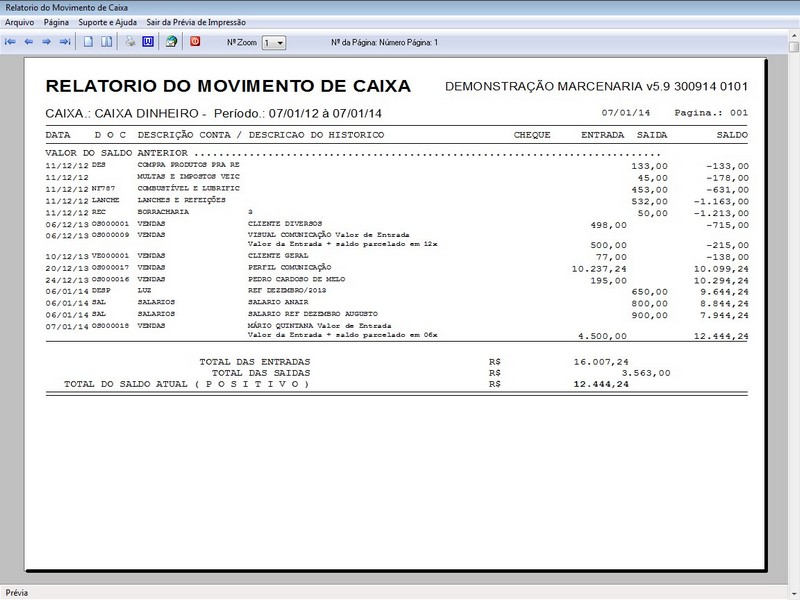Image resolution: width=800 pixels, height=600 pixels.
Task: Advance to the next page
Action: click(x=47, y=41)
